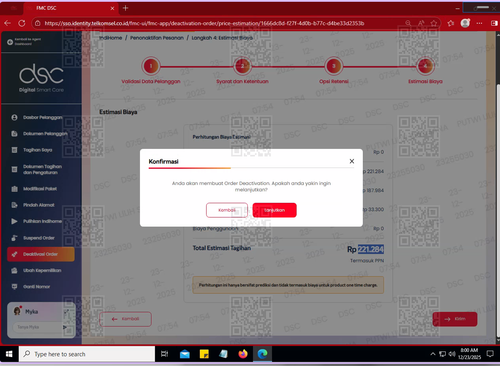Click the Dasbor Pelanggan user icon
The image size is (500, 366).
point(14,117)
